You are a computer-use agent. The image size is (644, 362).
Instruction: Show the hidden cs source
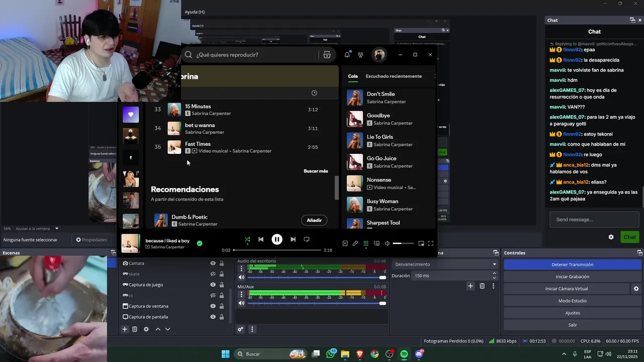point(213,296)
